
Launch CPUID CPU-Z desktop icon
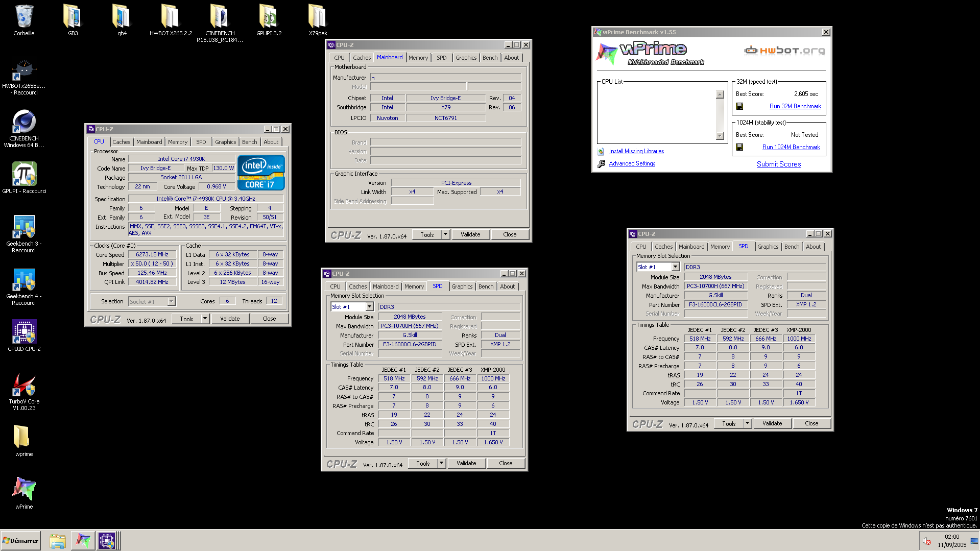click(x=24, y=332)
